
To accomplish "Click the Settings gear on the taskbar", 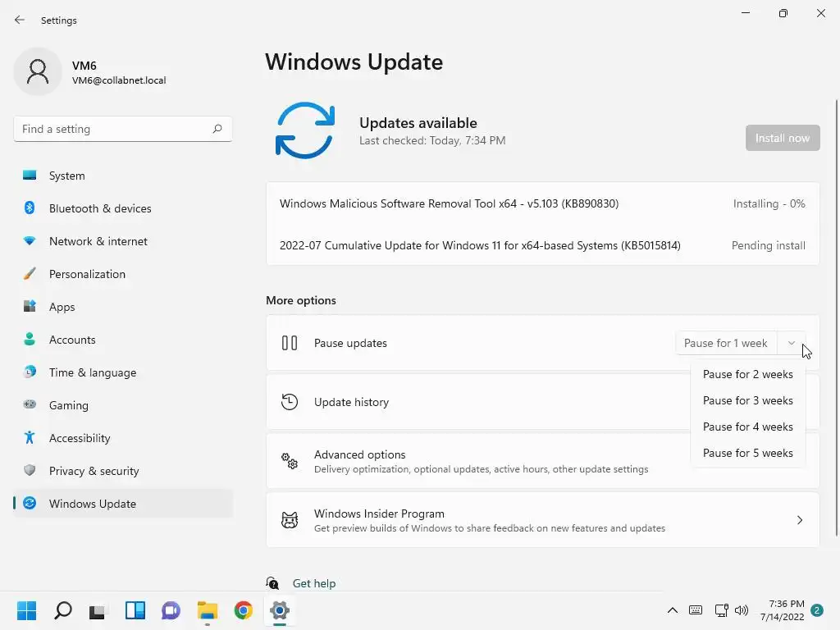I will click(279, 610).
